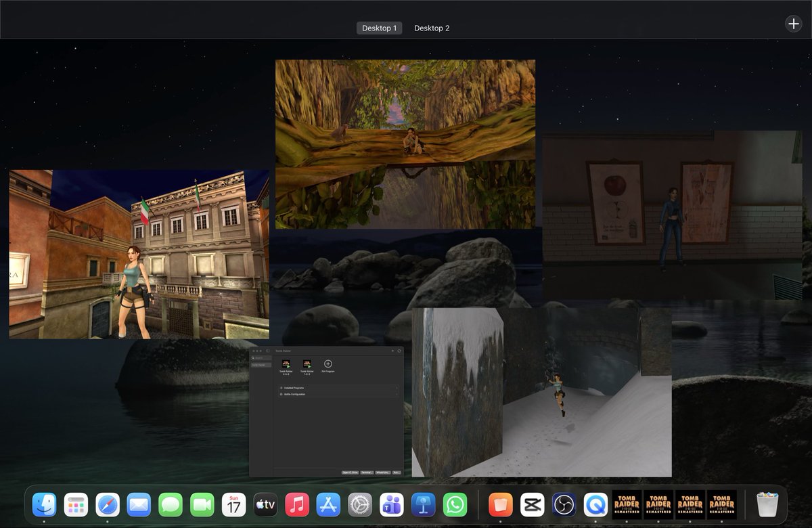Click the Run... button

(x=397, y=472)
